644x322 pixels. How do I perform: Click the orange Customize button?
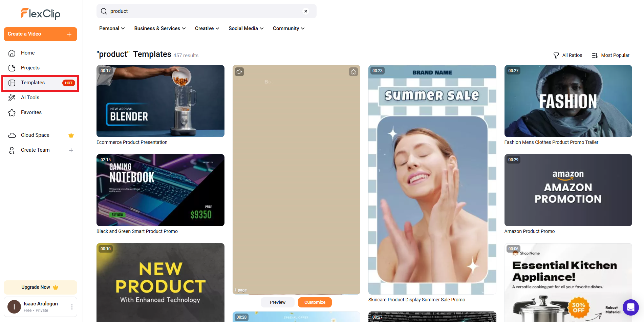[315, 302]
